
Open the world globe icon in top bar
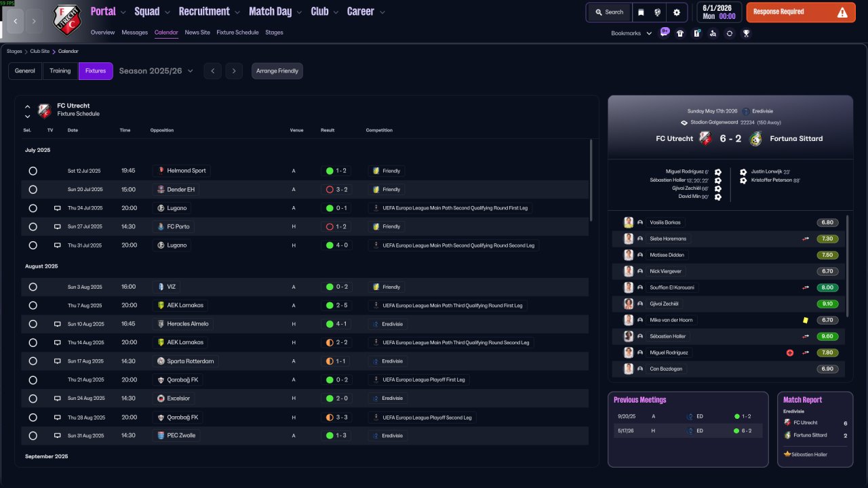click(657, 12)
